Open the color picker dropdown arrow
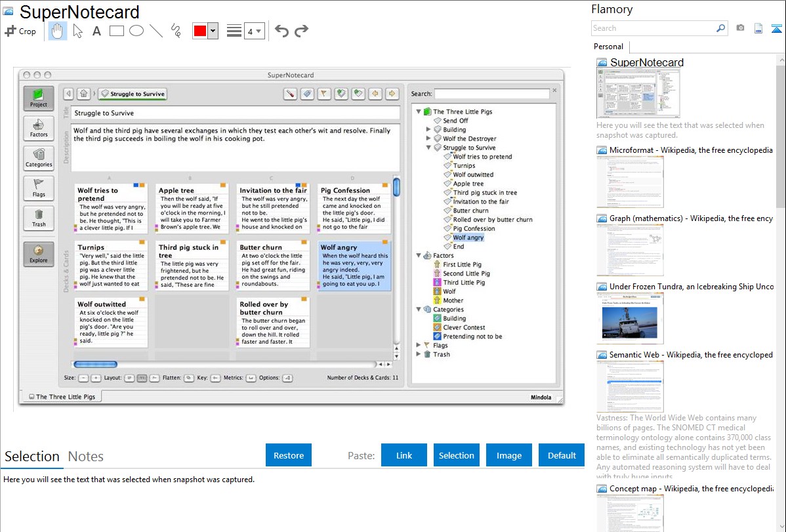Viewport: 786px width, 532px height. click(x=213, y=31)
